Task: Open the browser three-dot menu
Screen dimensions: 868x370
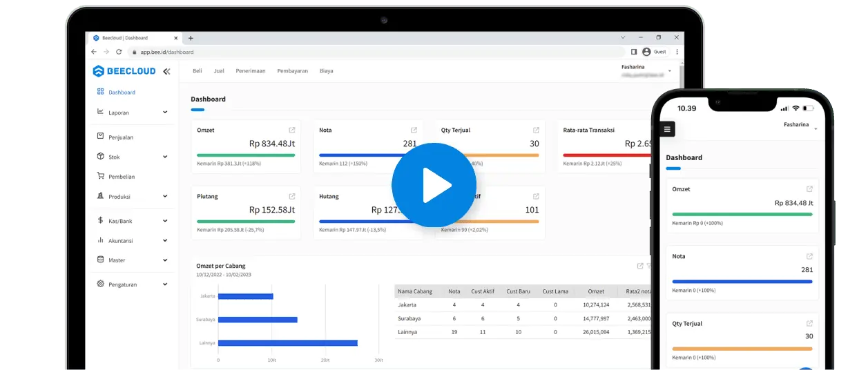Action: [677, 52]
